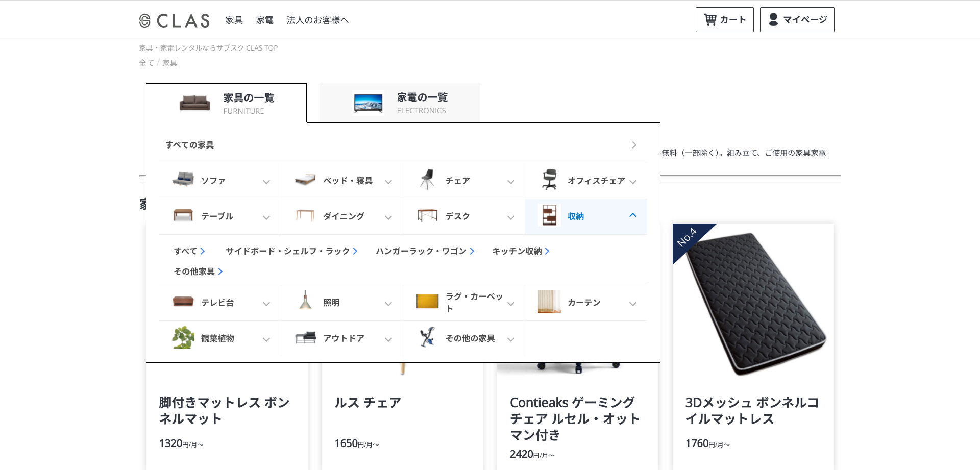Click the その他の家具 exercise bike icon
The width and height of the screenshot is (980, 470).
[427, 337]
